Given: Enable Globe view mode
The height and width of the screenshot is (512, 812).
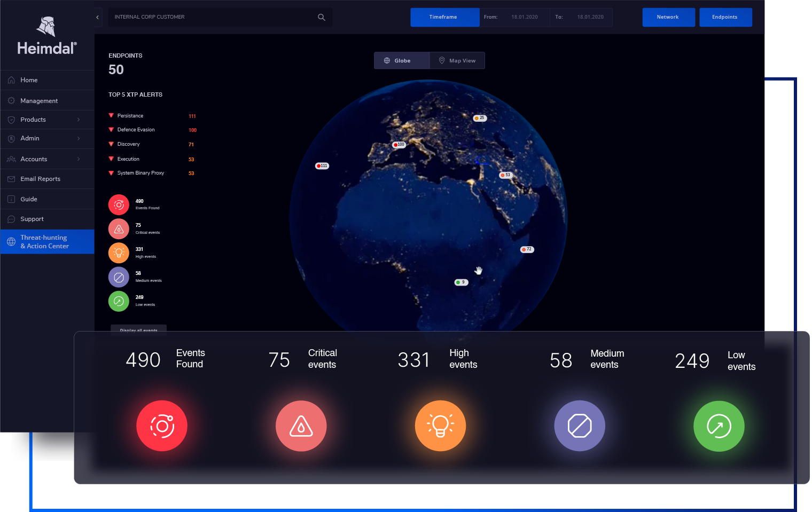Looking at the screenshot, I should pyautogui.click(x=401, y=60).
